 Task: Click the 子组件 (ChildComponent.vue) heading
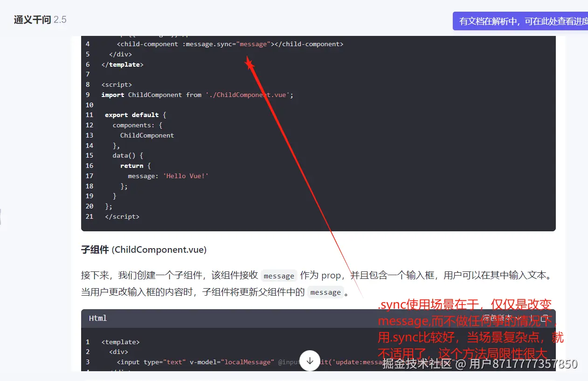[144, 249]
